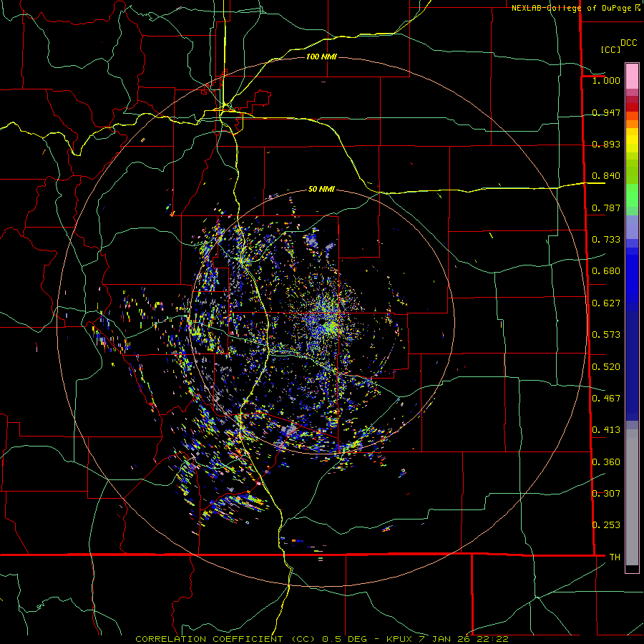Click the KPUX station identifier in the caption

(x=401, y=639)
